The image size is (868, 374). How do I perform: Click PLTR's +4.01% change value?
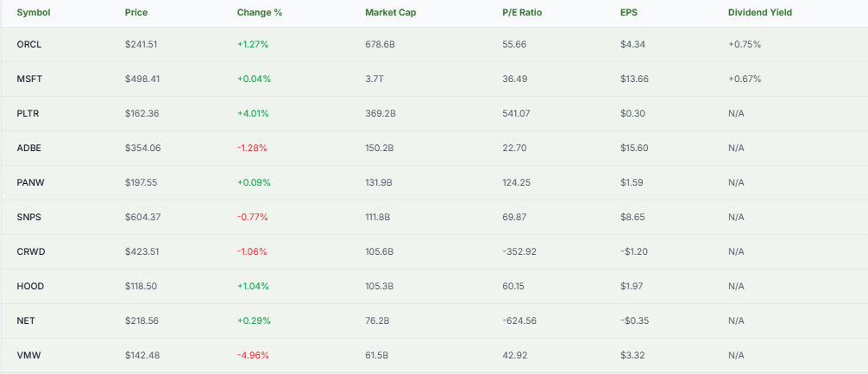(254, 113)
